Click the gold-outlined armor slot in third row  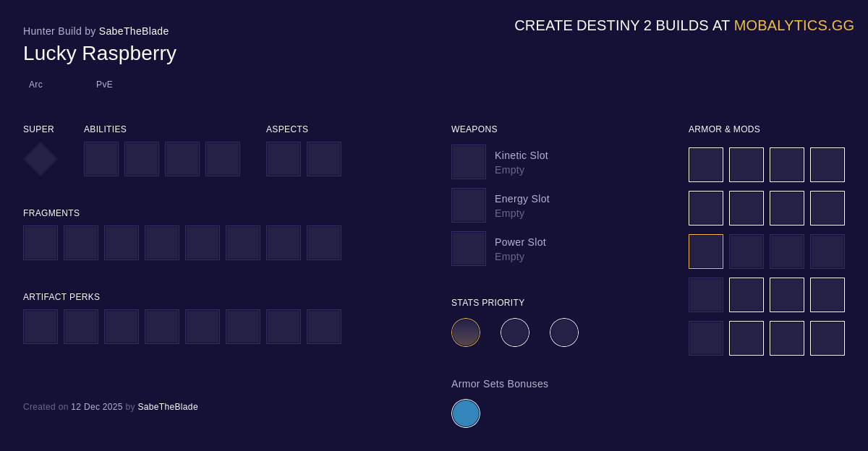706,252
